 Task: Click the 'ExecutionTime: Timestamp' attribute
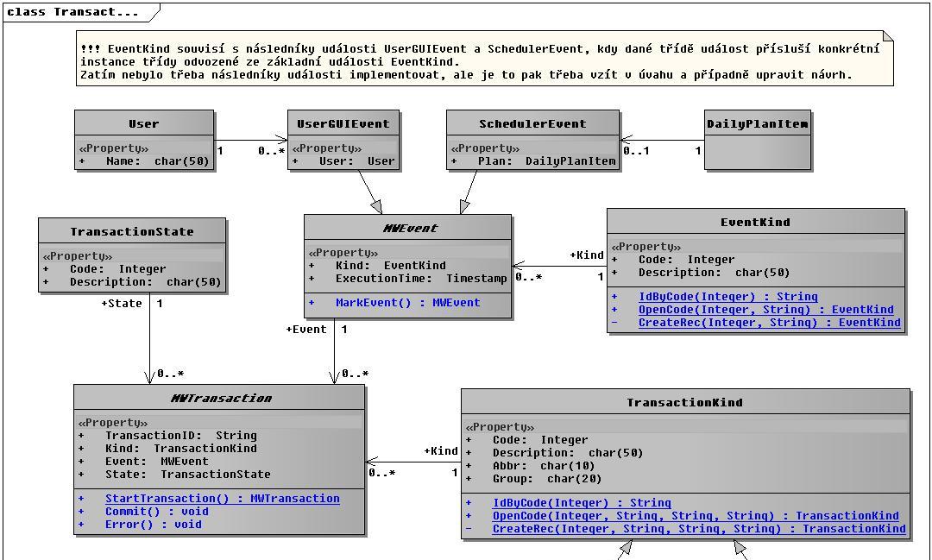tap(408, 278)
